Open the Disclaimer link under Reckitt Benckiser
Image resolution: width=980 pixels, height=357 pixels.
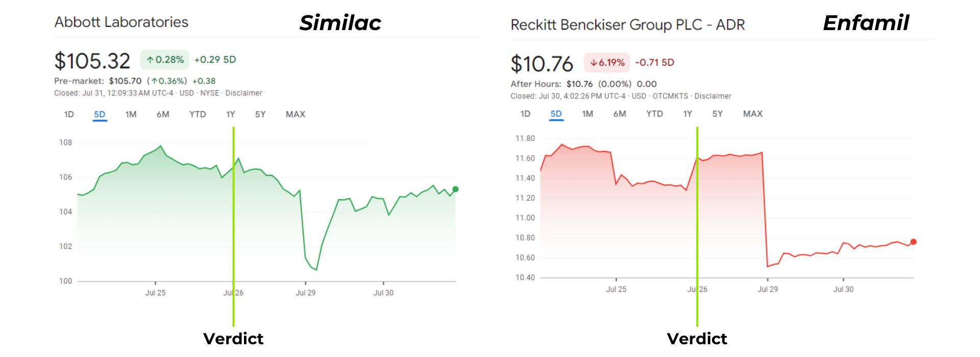coord(713,96)
